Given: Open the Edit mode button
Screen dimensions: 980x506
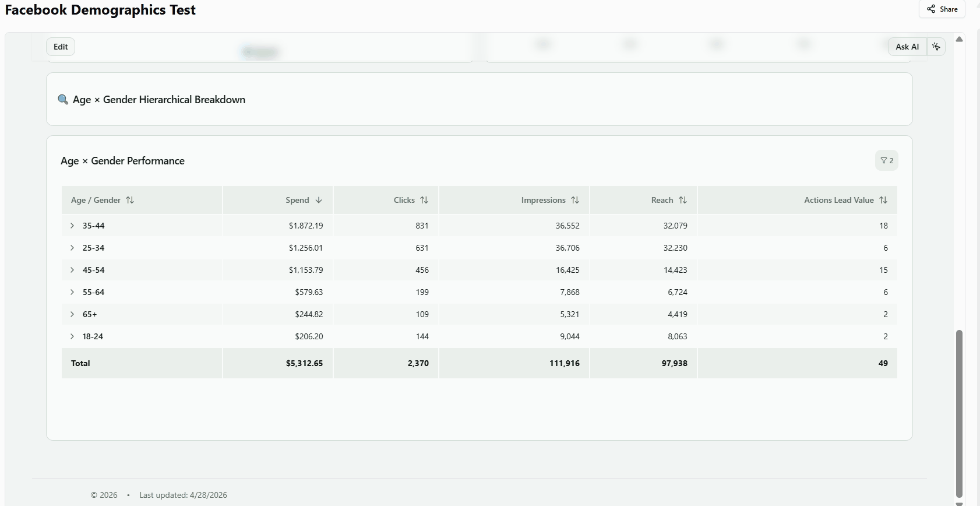Looking at the screenshot, I should [61, 47].
